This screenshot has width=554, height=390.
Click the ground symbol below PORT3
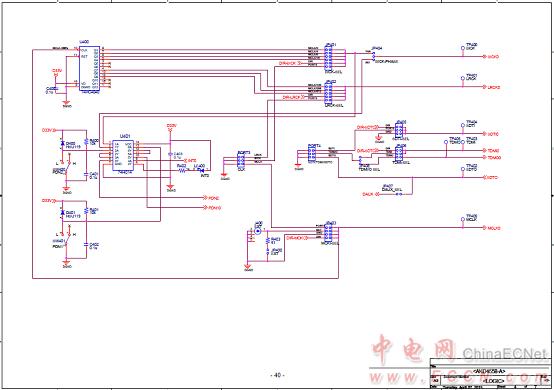coord(224,175)
